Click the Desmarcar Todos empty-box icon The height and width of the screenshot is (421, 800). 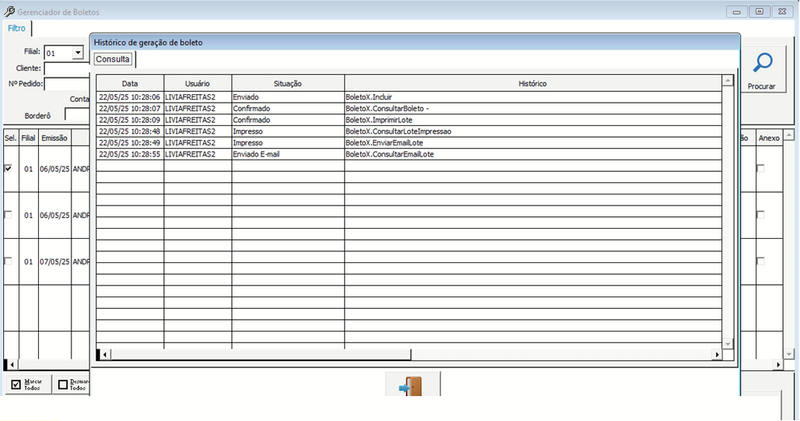tap(63, 385)
